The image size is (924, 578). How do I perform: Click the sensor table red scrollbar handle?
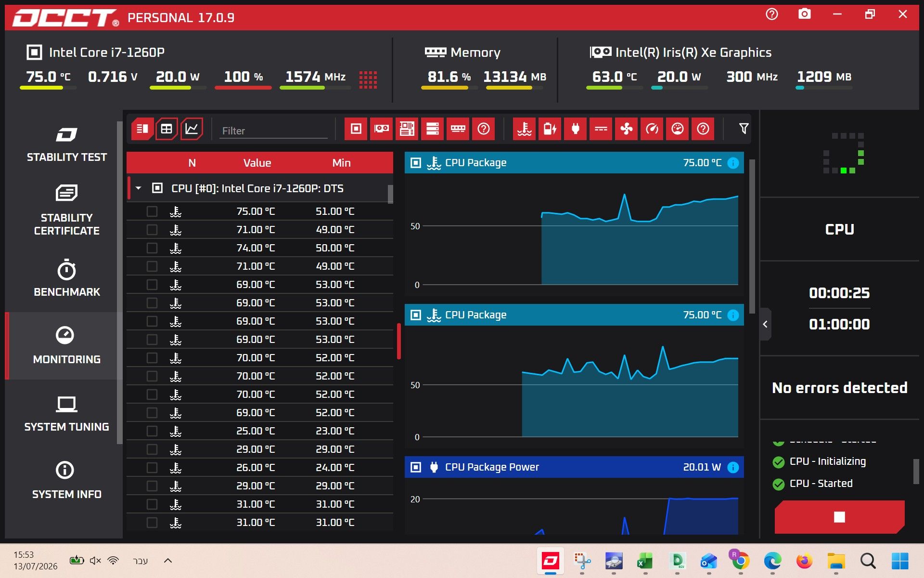pyautogui.click(x=399, y=341)
